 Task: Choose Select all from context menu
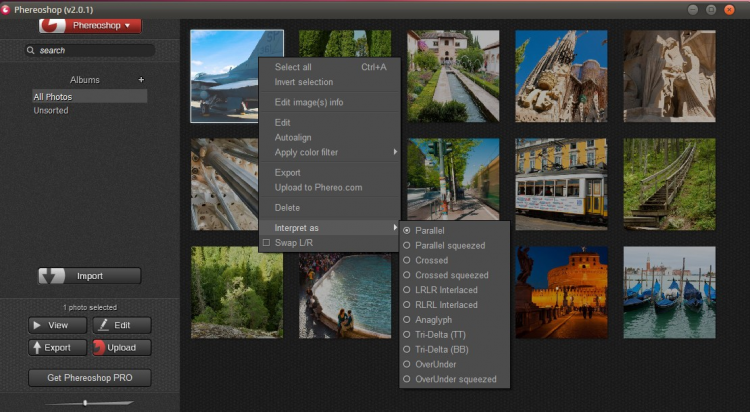pos(330,67)
